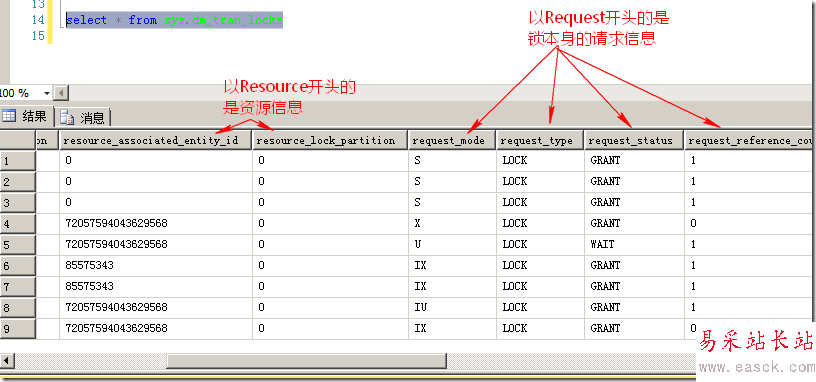Image resolution: width=816 pixels, height=382 pixels.
Task: Click request_mode cell IX in row 9
Action: [x=452, y=328]
